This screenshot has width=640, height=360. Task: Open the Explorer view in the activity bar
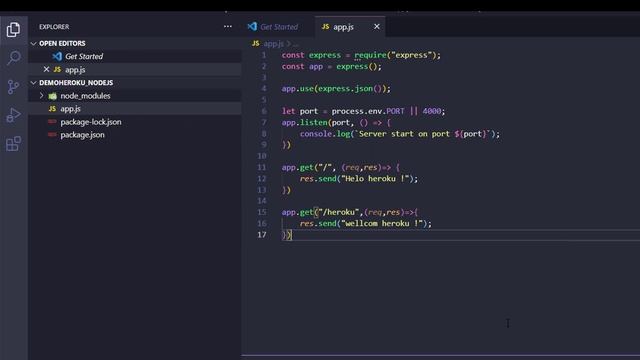(x=13, y=29)
